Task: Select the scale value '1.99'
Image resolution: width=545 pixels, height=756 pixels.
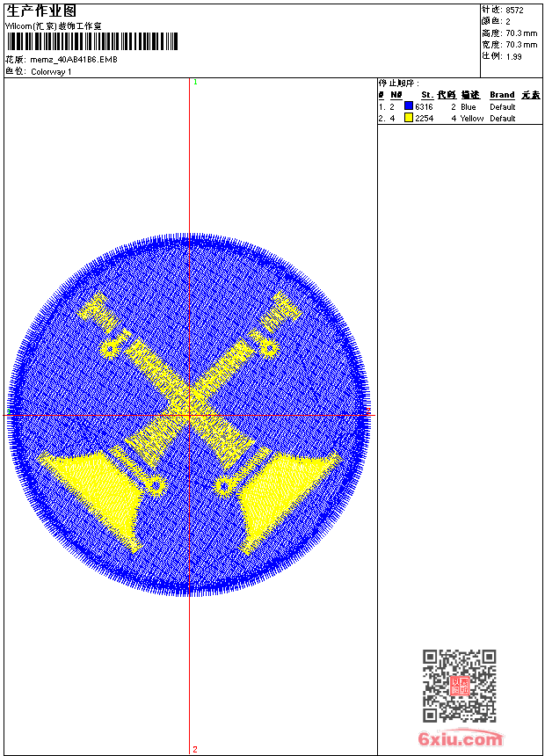Action: 513,56
